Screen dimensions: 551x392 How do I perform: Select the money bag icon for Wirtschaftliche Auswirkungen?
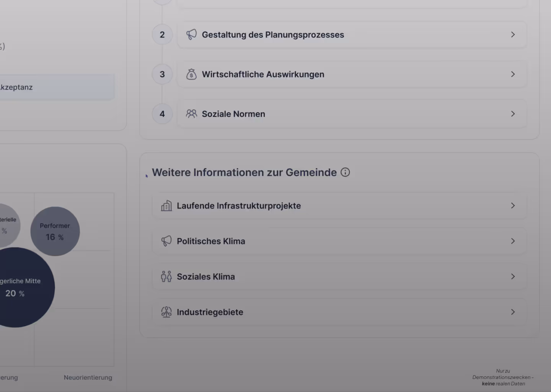click(x=192, y=74)
